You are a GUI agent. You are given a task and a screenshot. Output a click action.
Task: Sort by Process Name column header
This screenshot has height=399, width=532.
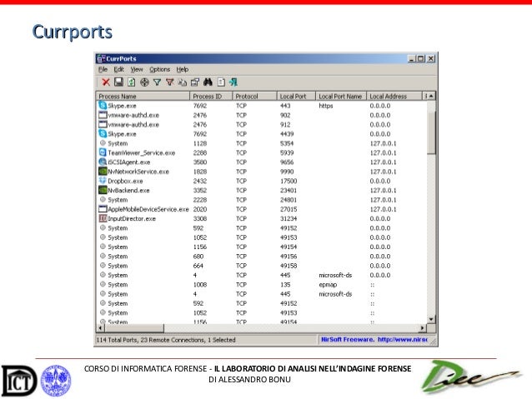click(x=143, y=97)
